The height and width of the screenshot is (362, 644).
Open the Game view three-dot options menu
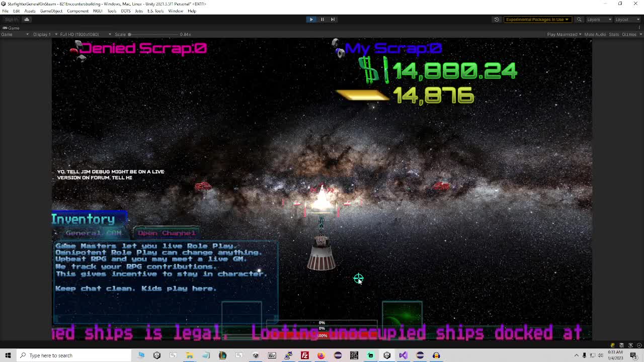[639, 28]
